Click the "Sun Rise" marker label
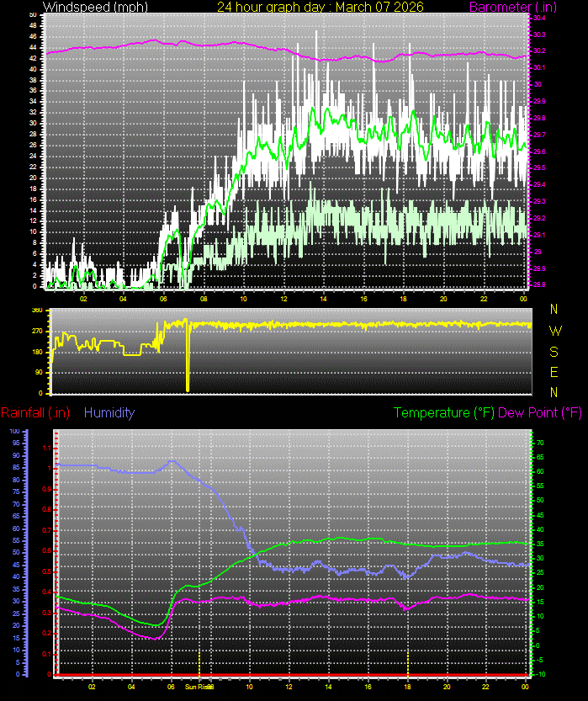Viewport: 588px width, 701px height. click(x=198, y=687)
